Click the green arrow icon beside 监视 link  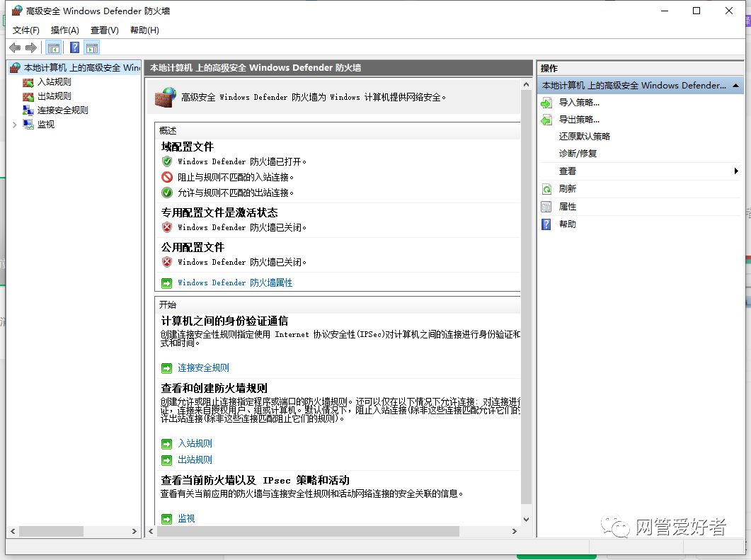point(166,519)
